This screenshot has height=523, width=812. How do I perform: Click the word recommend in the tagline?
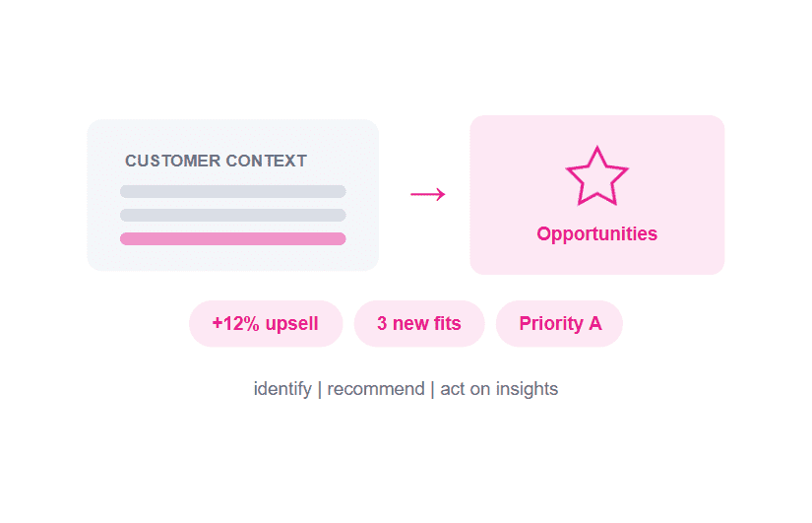(x=375, y=389)
